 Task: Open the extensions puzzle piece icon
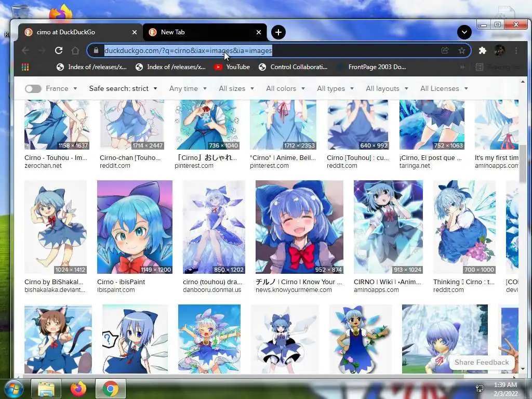point(483,50)
